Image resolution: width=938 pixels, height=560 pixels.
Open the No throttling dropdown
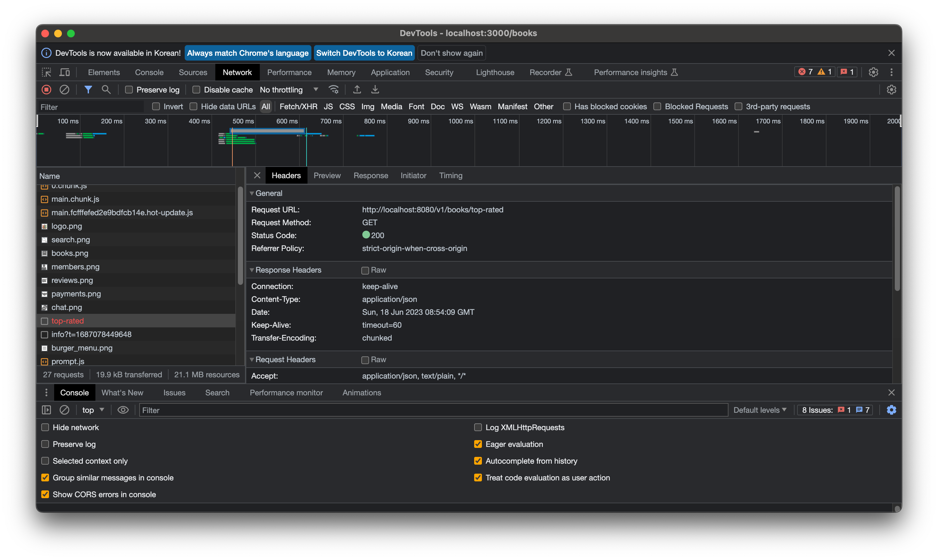click(x=289, y=90)
